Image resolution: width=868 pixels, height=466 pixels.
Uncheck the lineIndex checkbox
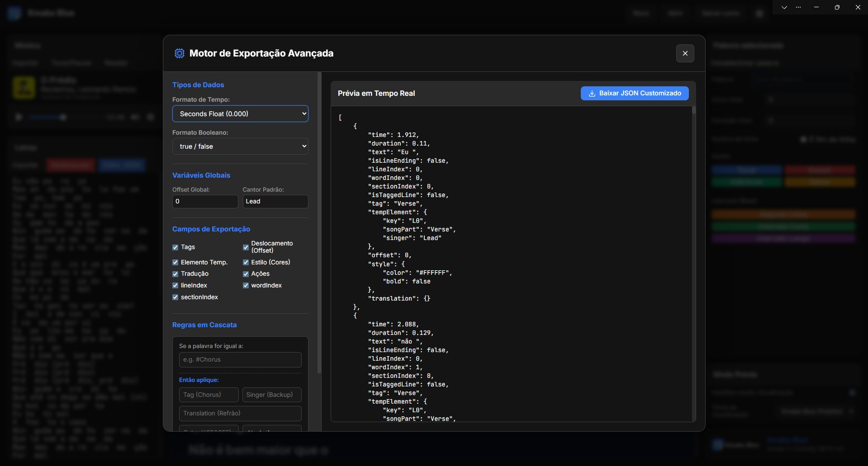(175, 286)
